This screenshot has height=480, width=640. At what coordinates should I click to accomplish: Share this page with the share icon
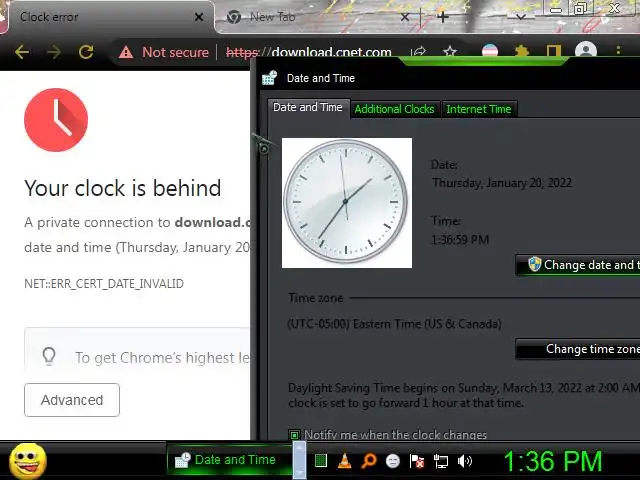[x=419, y=52]
